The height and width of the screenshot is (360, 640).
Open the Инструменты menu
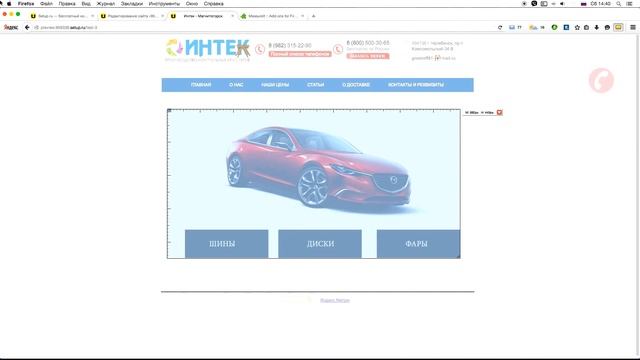(164, 4)
